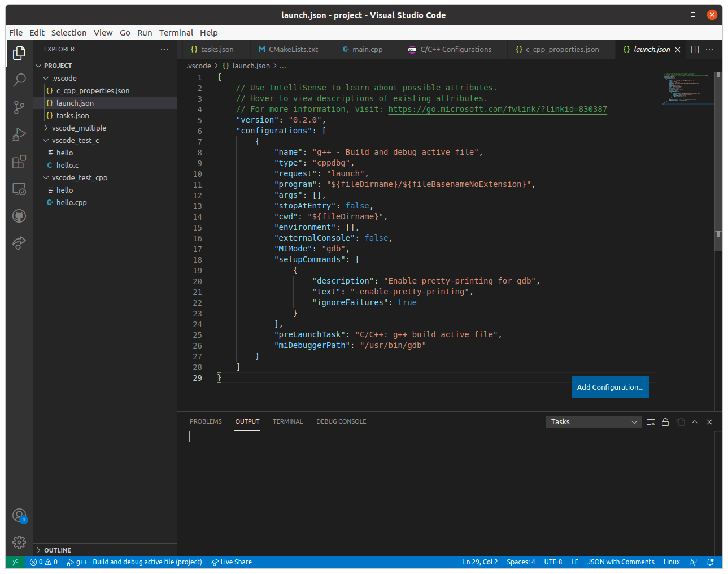728x574 pixels.
Task: Open the File menu
Action: click(16, 33)
